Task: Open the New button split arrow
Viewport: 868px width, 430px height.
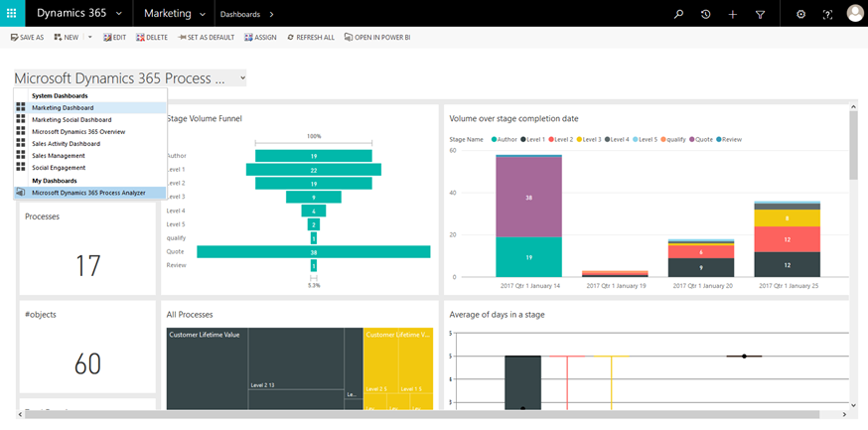Action: pyautogui.click(x=89, y=37)
